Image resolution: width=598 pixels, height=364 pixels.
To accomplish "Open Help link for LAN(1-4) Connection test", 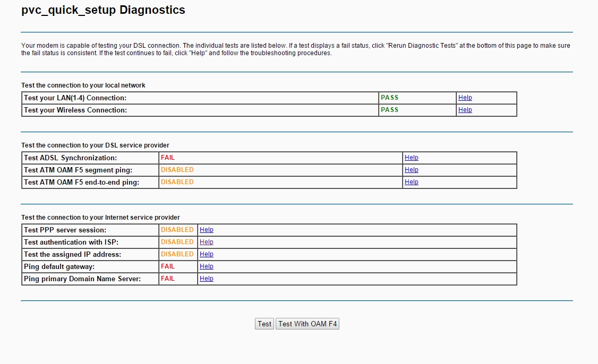I will tap(465, 98).
